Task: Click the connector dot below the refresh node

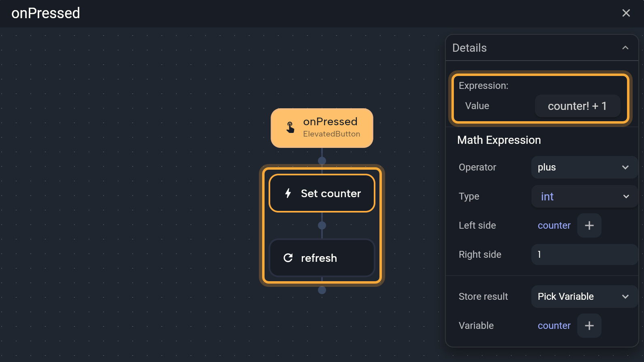Action: pyautogui.click(x=322, y=290)
